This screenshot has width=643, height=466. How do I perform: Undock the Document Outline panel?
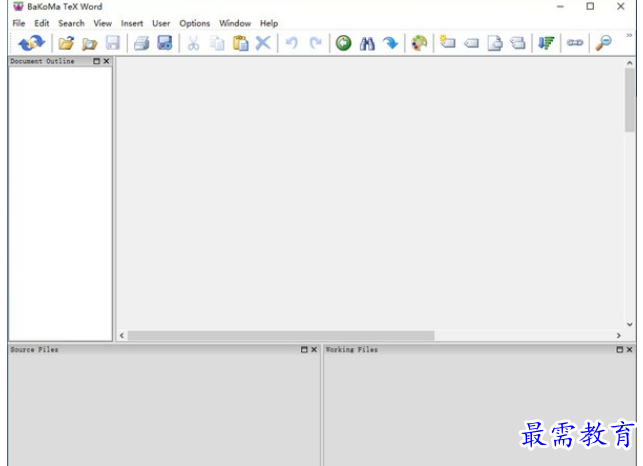pos(97,61)
